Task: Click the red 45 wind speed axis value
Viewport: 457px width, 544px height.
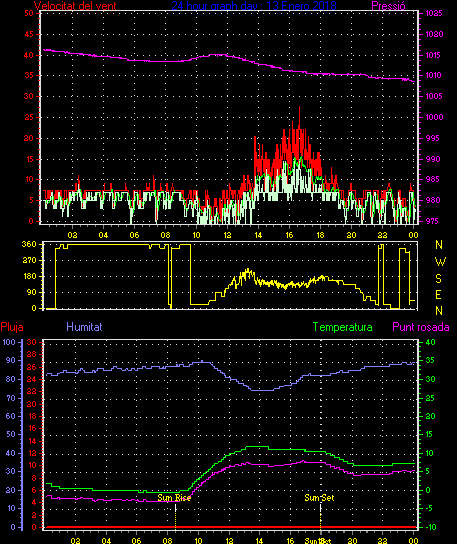Action: (x=29, y=34)
